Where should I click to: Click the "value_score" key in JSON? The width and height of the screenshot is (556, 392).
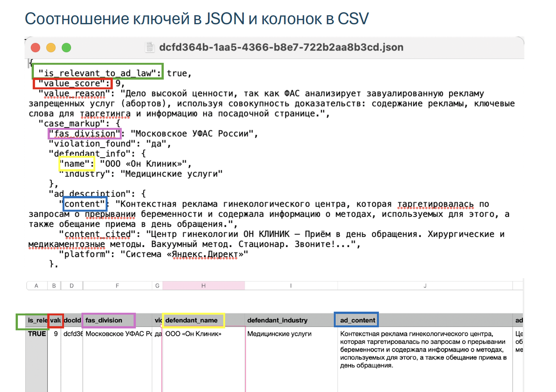(x=74, y=83)
